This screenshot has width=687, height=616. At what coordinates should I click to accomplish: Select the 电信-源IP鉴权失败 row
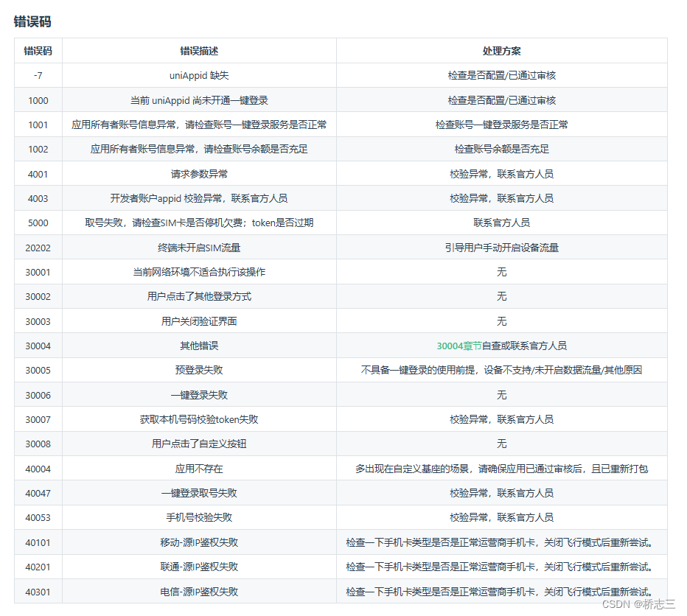[x=200, y=591]
